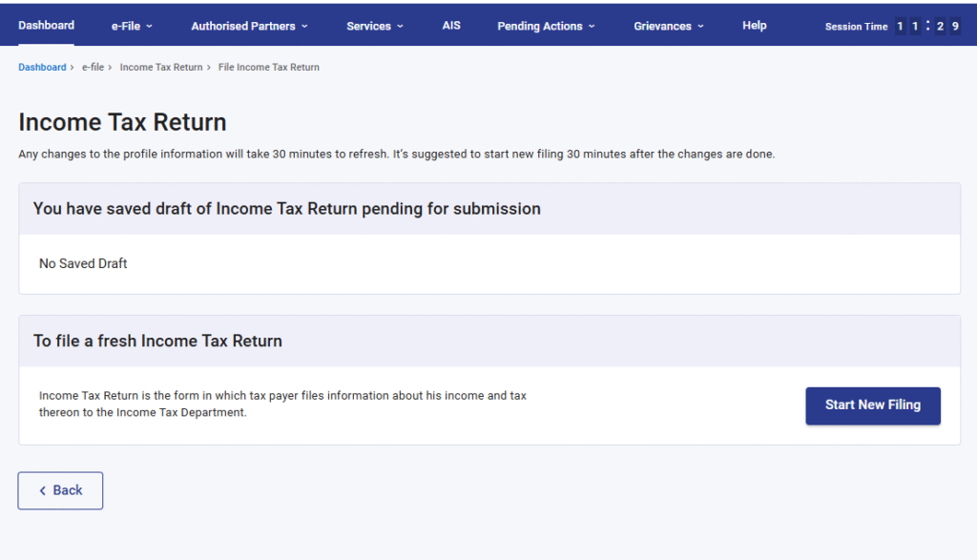This screenshot has height=560, width=977.
Task: Click the Income Tax Return page heading
Action: coord(122,122)
